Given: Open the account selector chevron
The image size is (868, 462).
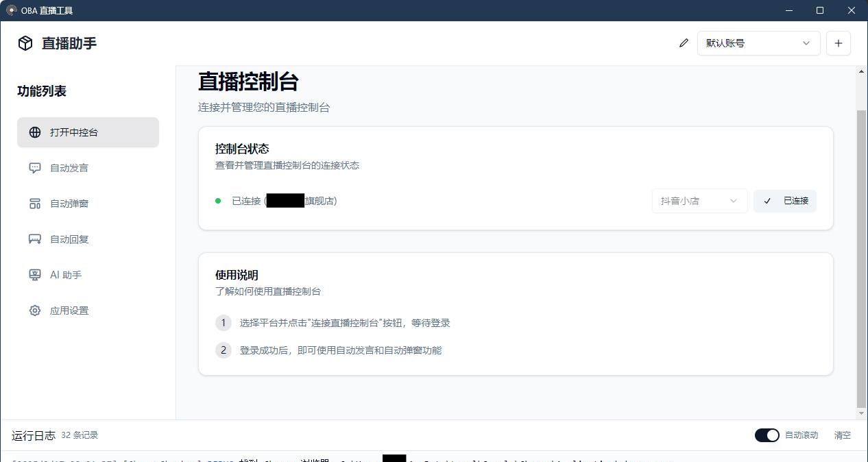Looking at the screenshot, I should click(806, 42).
